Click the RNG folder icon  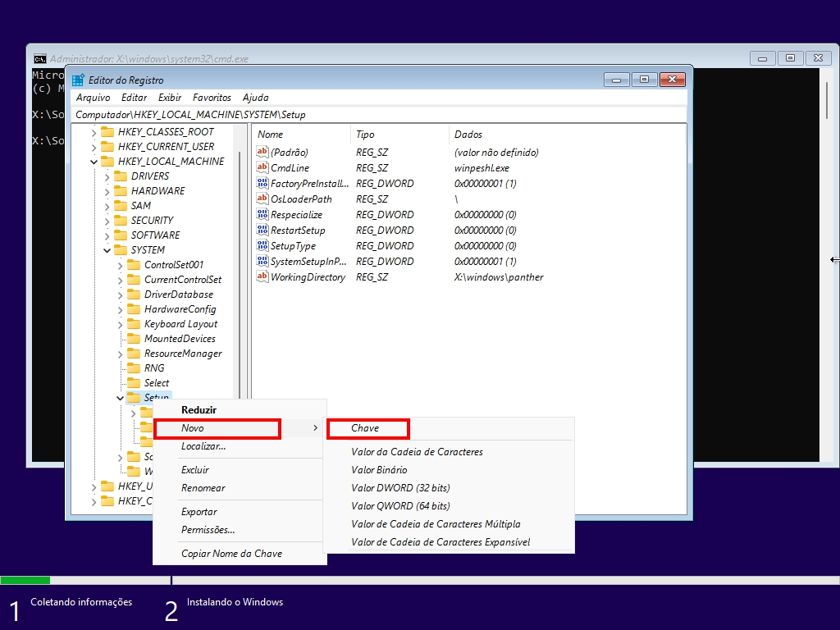pyautogui.click(x=134, y=368)
